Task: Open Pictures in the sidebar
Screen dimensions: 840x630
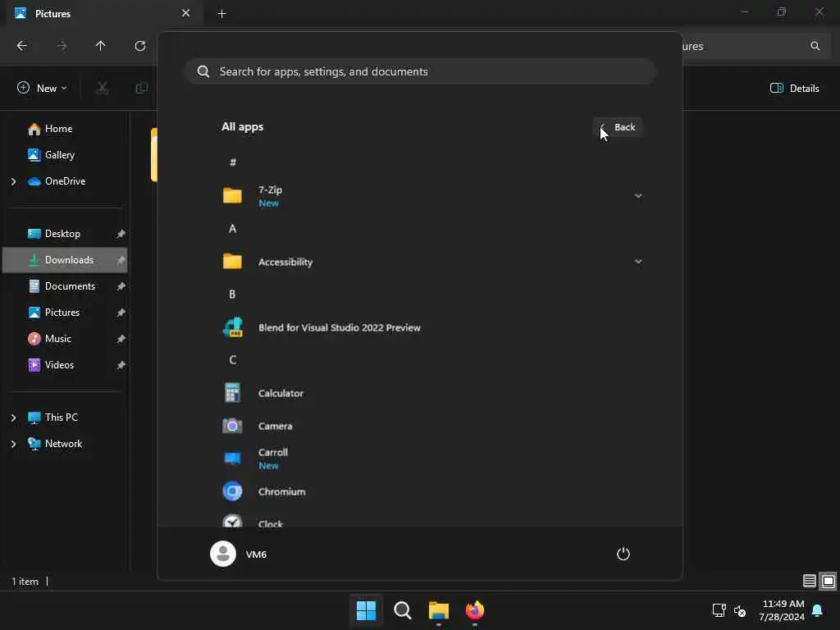Action: coord(62,313)
